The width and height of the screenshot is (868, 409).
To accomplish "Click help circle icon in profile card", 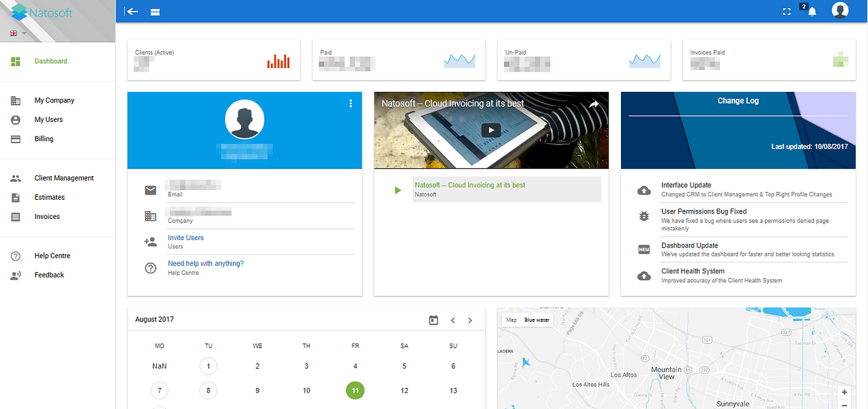I will coord(151,268).
